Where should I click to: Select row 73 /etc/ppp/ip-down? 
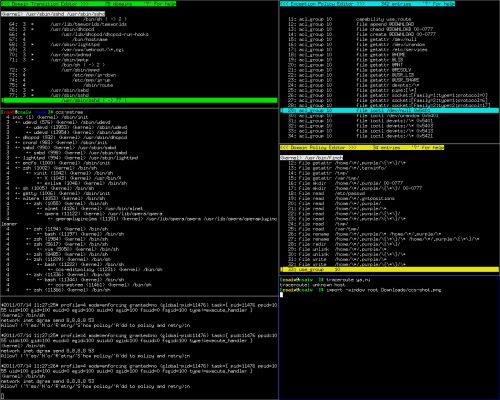pos(62,75)
